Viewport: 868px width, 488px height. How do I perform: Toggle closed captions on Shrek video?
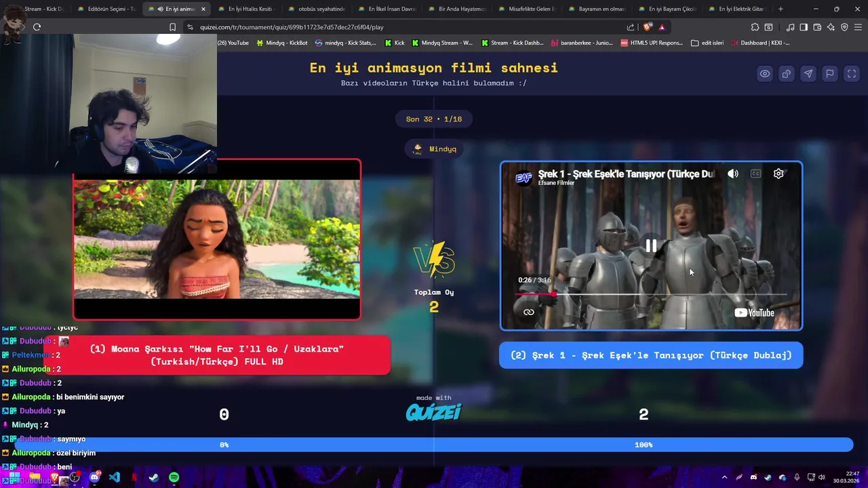(755, 174)
